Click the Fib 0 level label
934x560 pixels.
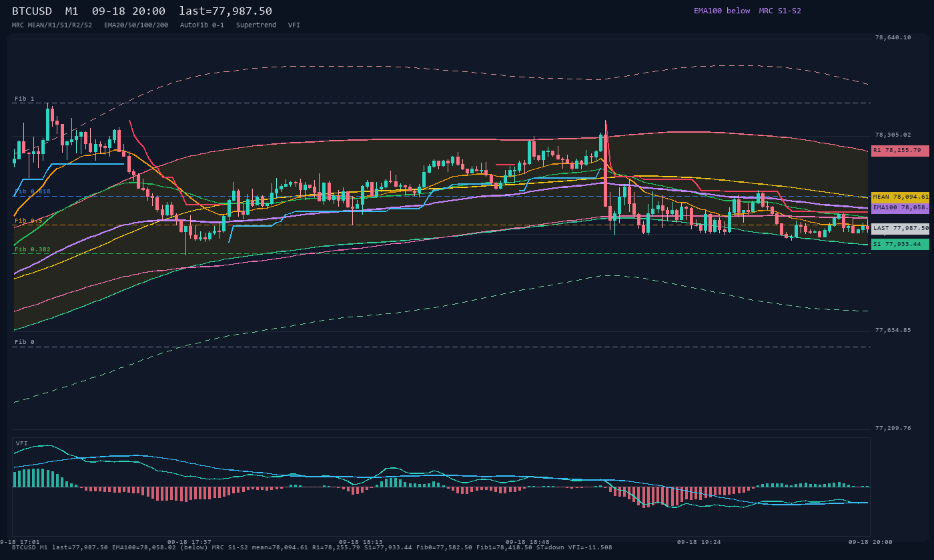[x=25, y=342]
